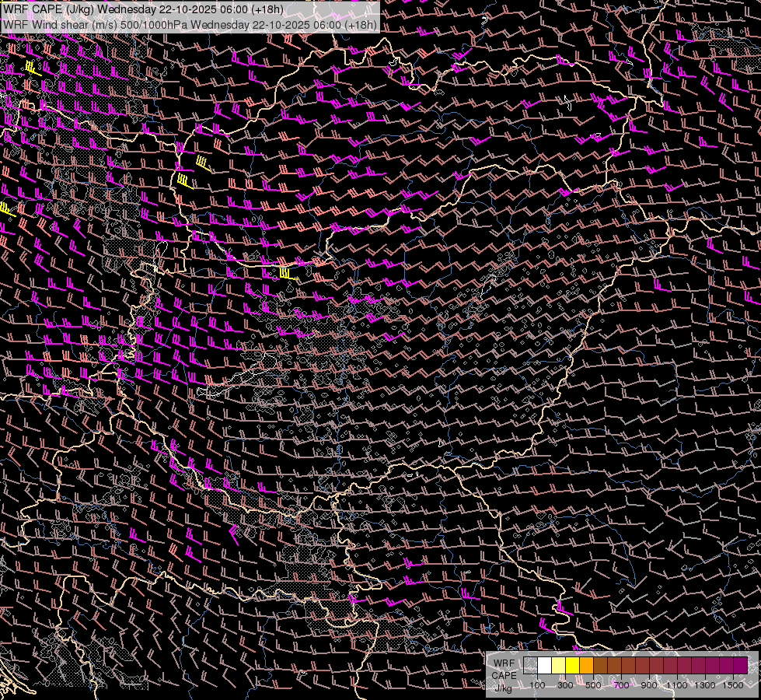
Task: Select the white legend color swatch
Action: pyautogui.click(x=545, y=666)
